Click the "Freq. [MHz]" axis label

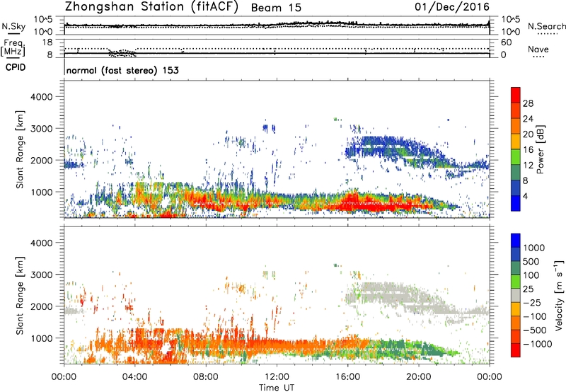click(x=13, y=48)
